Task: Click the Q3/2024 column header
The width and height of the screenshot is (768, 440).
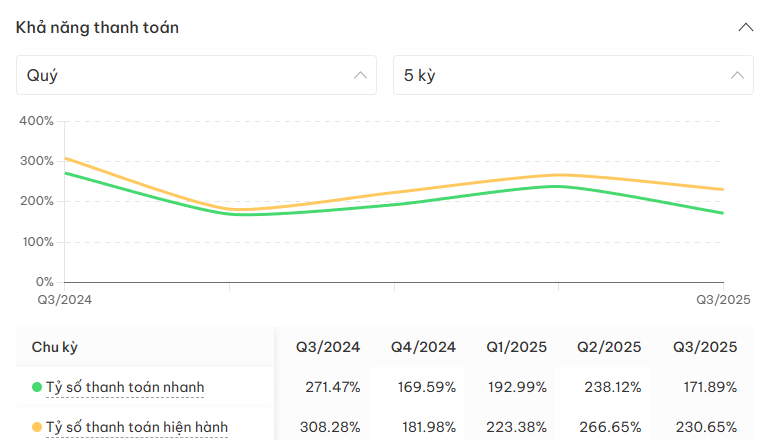Action: 327,347
